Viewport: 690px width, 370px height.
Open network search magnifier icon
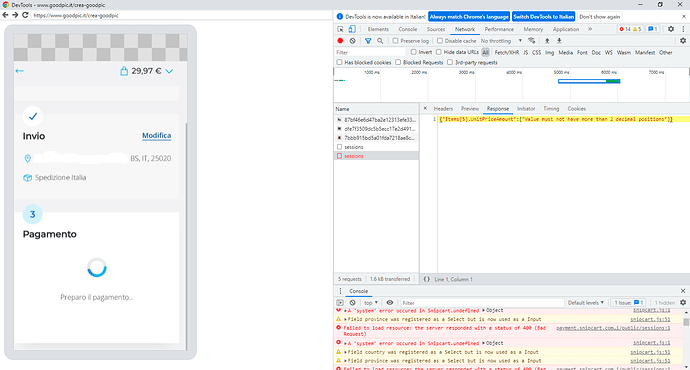pos(380,41)
